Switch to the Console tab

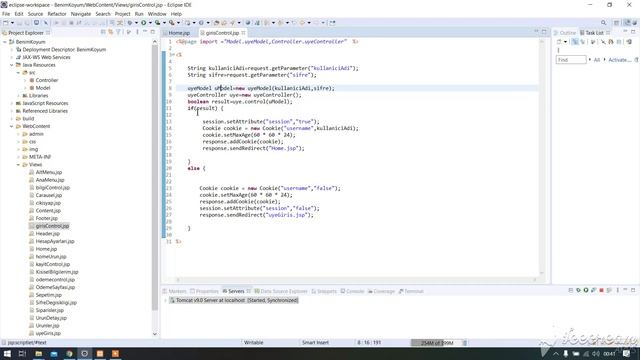(x=353, y=291)
